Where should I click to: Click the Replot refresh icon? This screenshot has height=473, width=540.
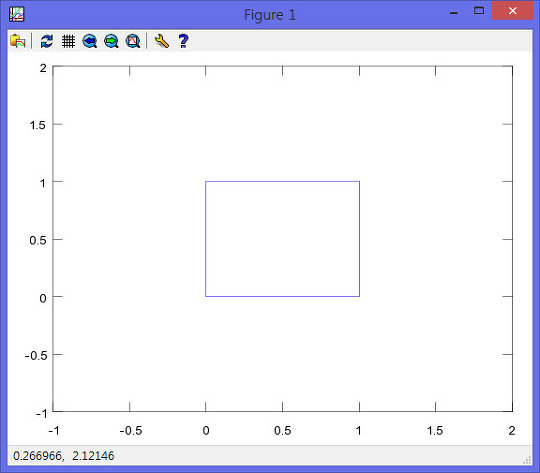[x=46, y=41]
